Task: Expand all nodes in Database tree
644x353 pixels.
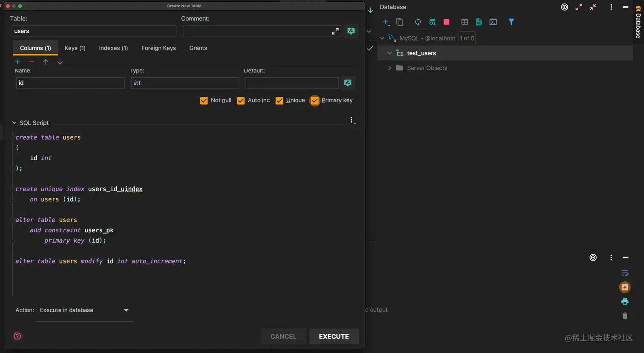Action: tap(579, 7)
